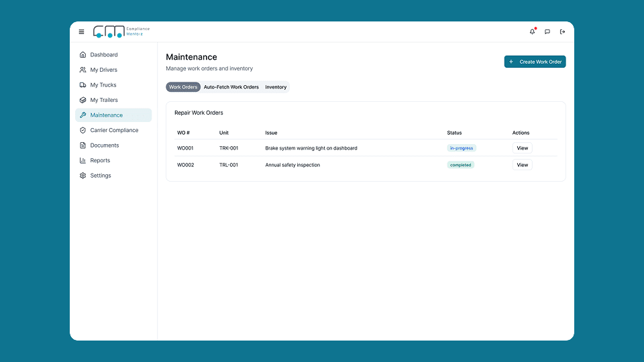The width and height of the screenshot is (644, 362).
Task: Go to My Drivers page
Action: click(103, 70)
